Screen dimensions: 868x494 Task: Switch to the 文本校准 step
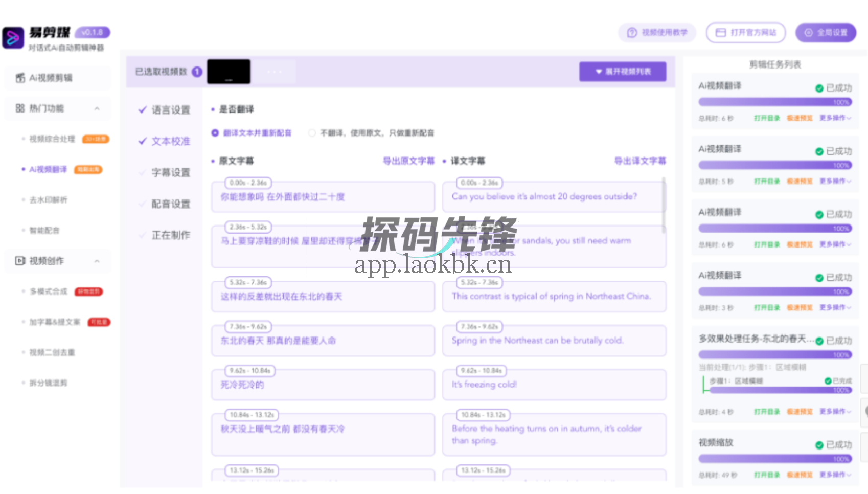170,142
